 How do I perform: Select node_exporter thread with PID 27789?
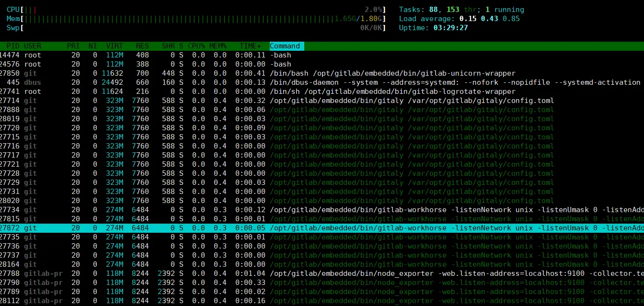point(322,292)
